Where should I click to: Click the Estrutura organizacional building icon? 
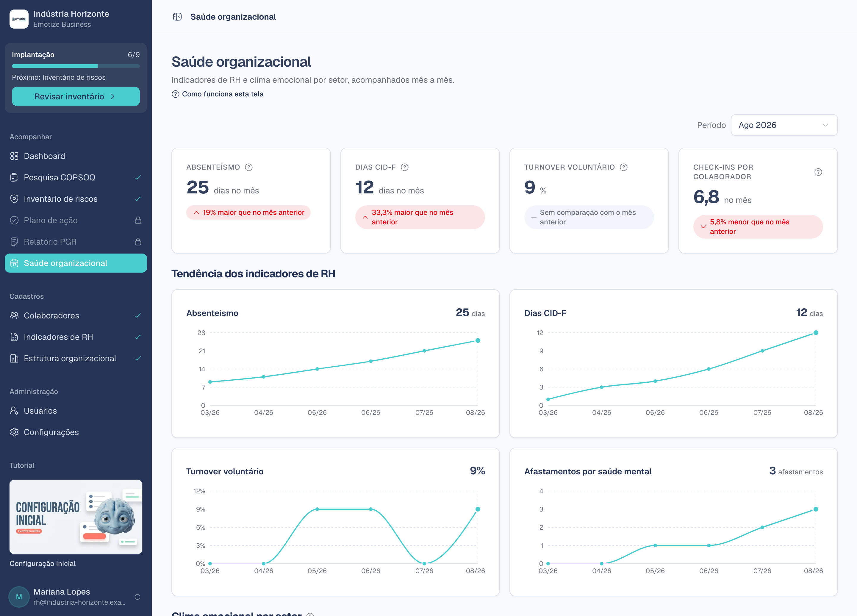pyautogui.click(x=14, y=358)
